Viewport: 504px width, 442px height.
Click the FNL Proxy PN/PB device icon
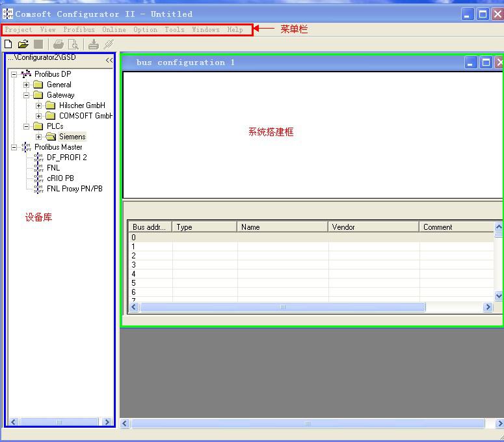pos(38,189)
